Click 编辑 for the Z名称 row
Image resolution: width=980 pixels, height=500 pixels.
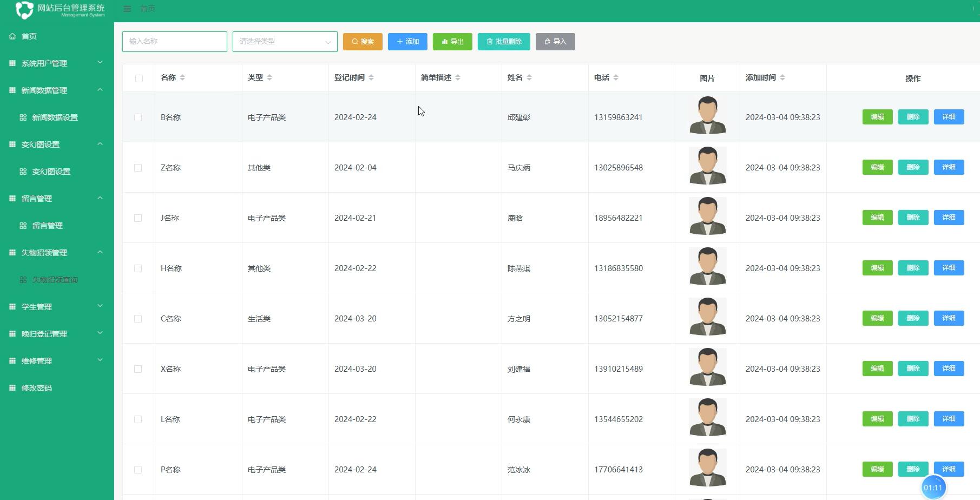(877, 167)
